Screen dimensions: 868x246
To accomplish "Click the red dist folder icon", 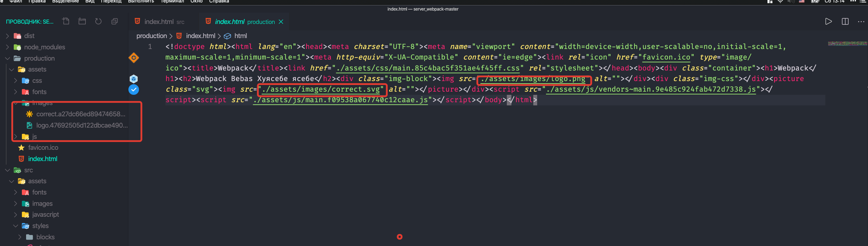I will (17, 36).
